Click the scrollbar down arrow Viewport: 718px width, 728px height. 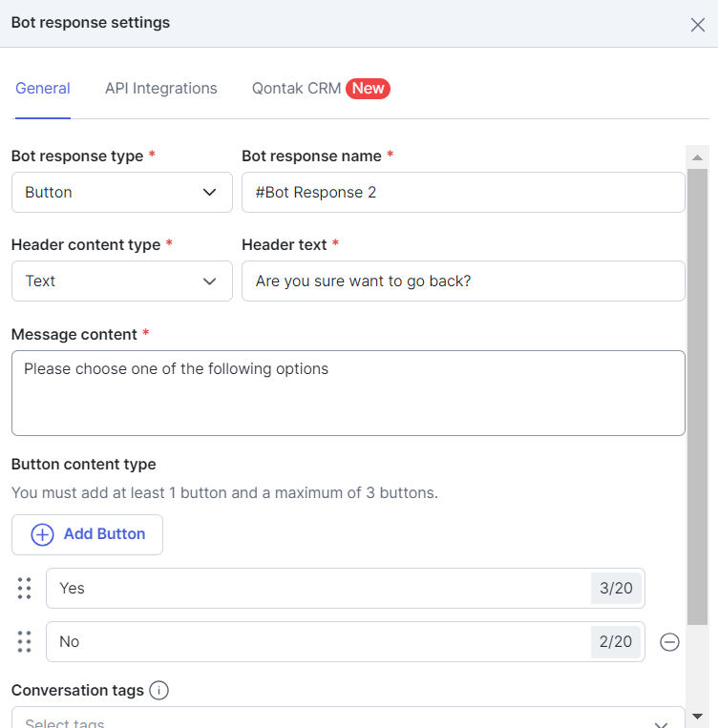pyautogui.click(x=697, y=717)
